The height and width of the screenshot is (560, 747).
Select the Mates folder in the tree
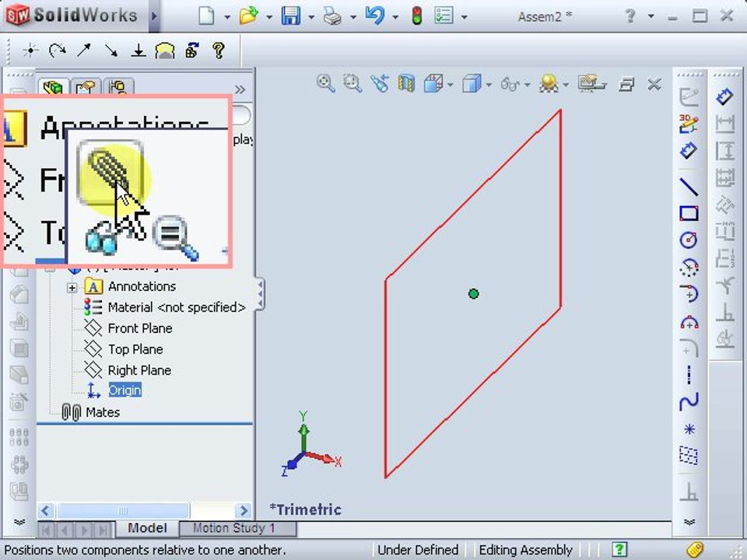(90, 412)
